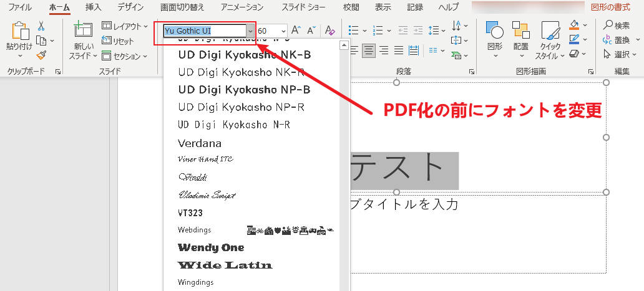Toggle Align Right text alignment
The height and width of the screenshot is (291, 644).
pyautogui.click(x=384, y=50)
